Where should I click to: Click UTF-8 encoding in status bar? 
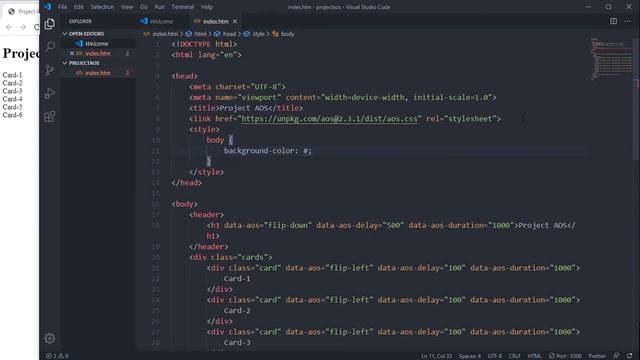pyautogui.click(x=495, y=356)
